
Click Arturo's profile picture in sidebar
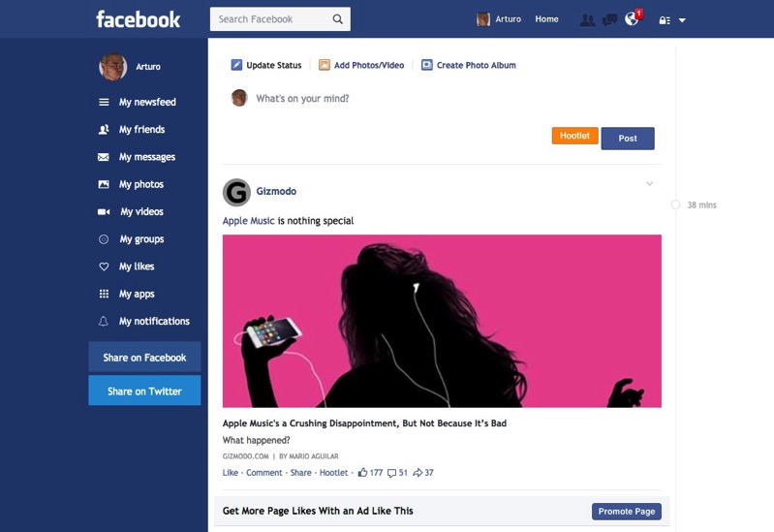pyautogui.click(x=113, y=67)
